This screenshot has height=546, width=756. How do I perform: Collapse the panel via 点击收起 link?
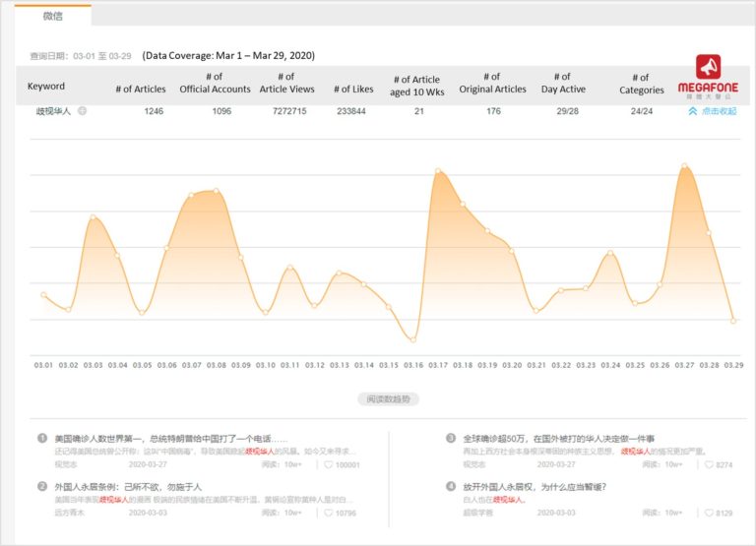pyautogui.click(x=719, y=111)
